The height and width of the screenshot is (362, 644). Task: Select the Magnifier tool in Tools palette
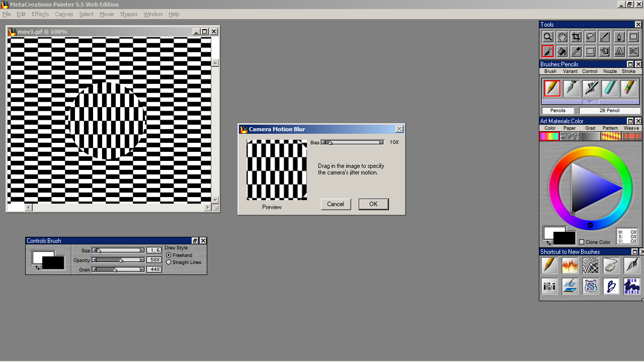547,37
